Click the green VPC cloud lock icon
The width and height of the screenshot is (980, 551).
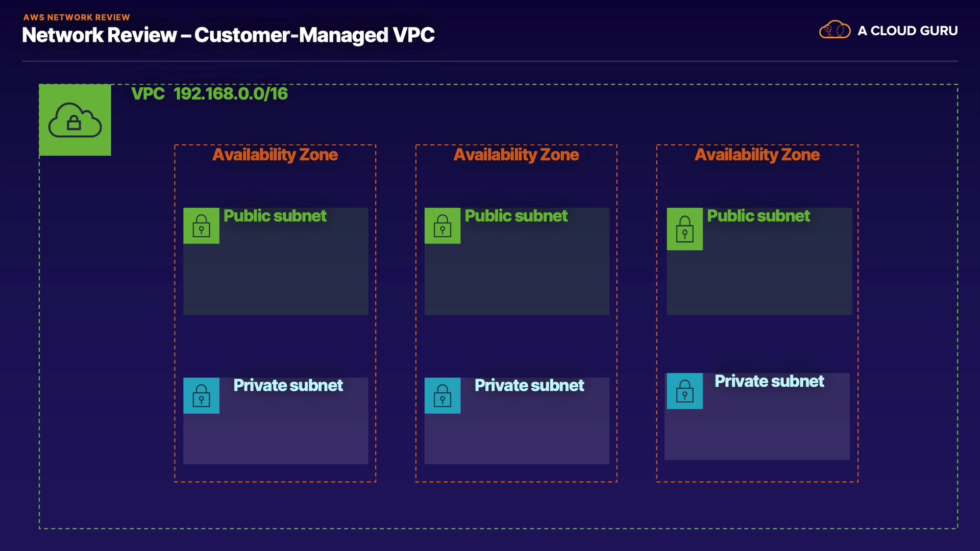click(75, 120)
